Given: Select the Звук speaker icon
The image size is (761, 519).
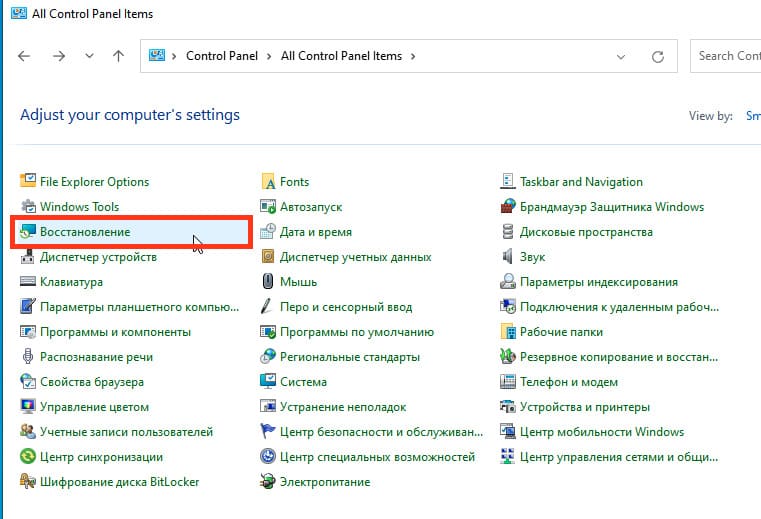Looking at the screenshot, I should click(x=508, y=257).
